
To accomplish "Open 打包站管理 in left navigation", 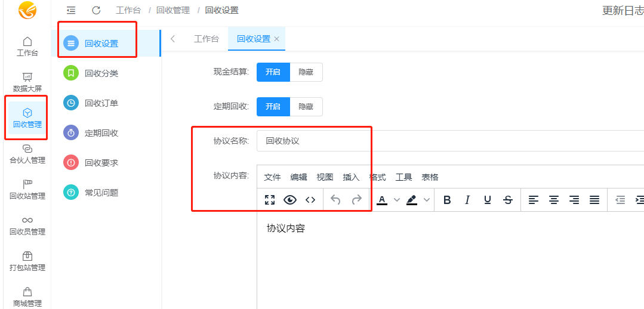I will click(x=27, y=261).
